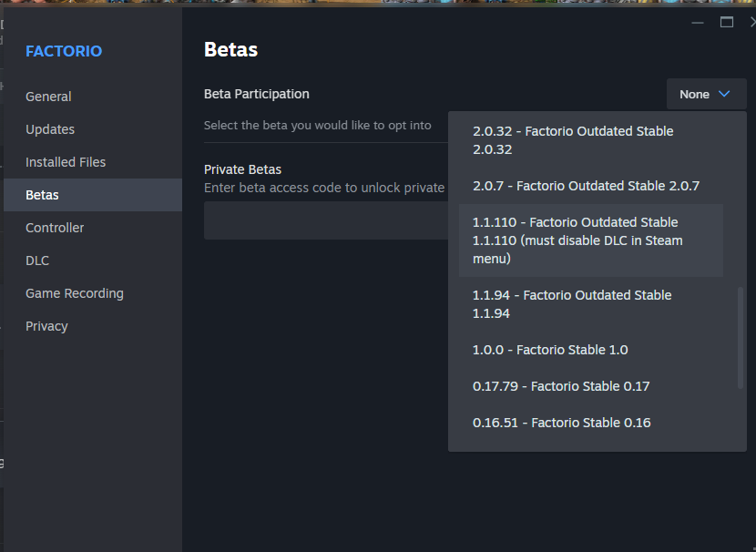Image resolution: width=756 pixels, height=552 pixels.
Task: Click the beta list scrollbar
Action: point(741,338)
